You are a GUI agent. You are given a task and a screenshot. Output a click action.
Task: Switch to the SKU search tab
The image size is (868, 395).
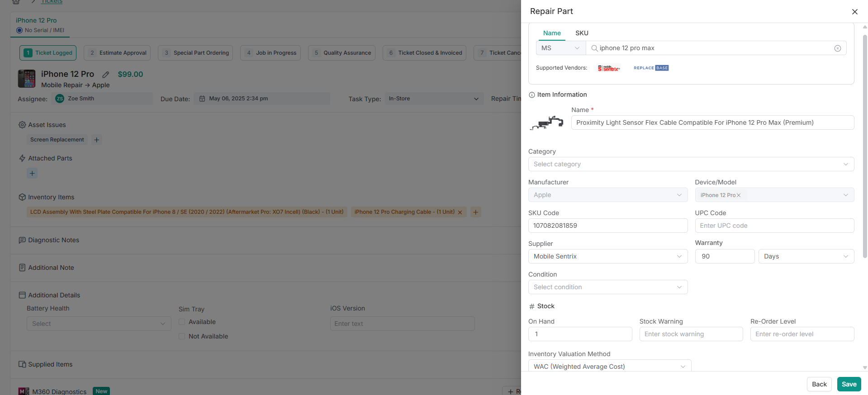click(x=582, y=33)
